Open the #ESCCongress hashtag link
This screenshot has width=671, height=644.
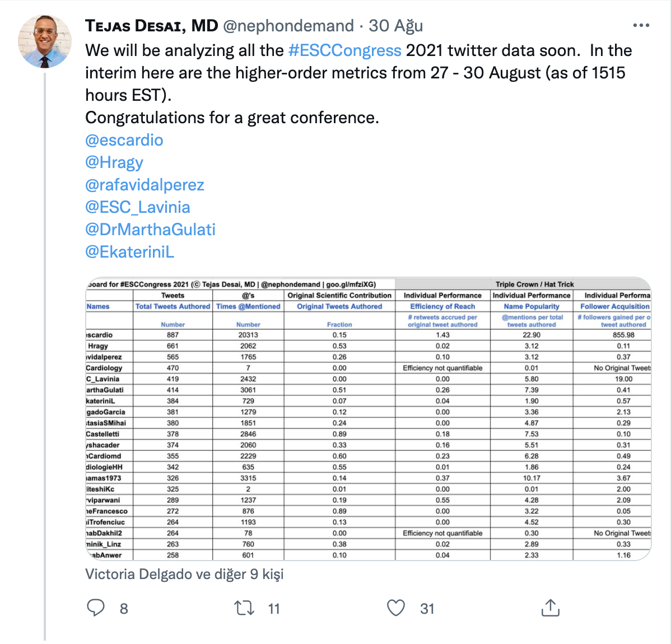click(x=345, y=50)
